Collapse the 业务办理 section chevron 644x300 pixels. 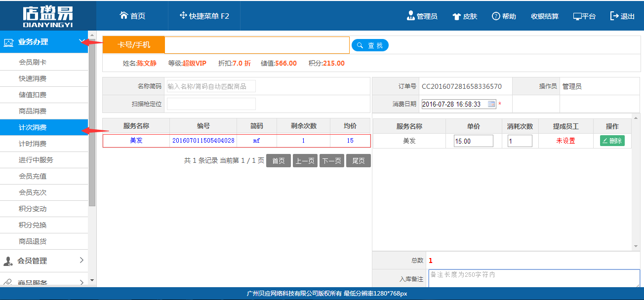(x=82, y=42)
